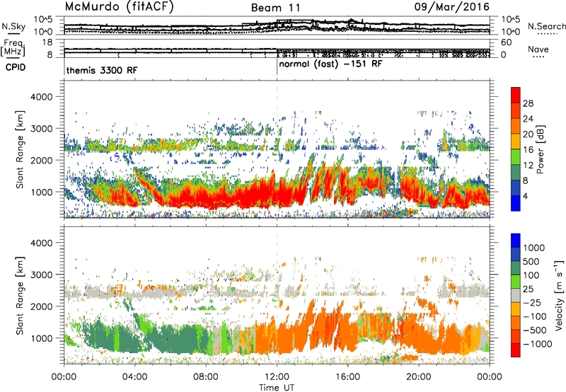Click the 2000 tick on the velocity panel
Screen dimensions: 566x392
pyautogui.click(x=42, y=306)
